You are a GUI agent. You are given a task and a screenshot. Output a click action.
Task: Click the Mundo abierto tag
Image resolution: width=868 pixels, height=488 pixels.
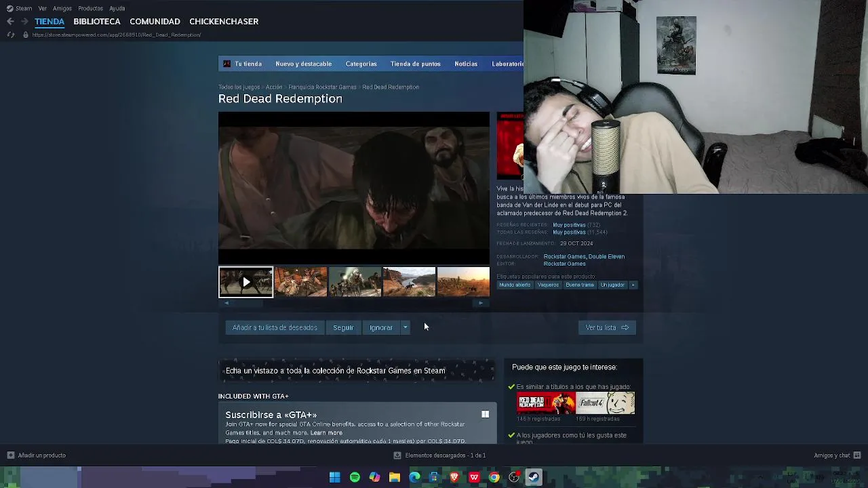[x=515, y=285]
